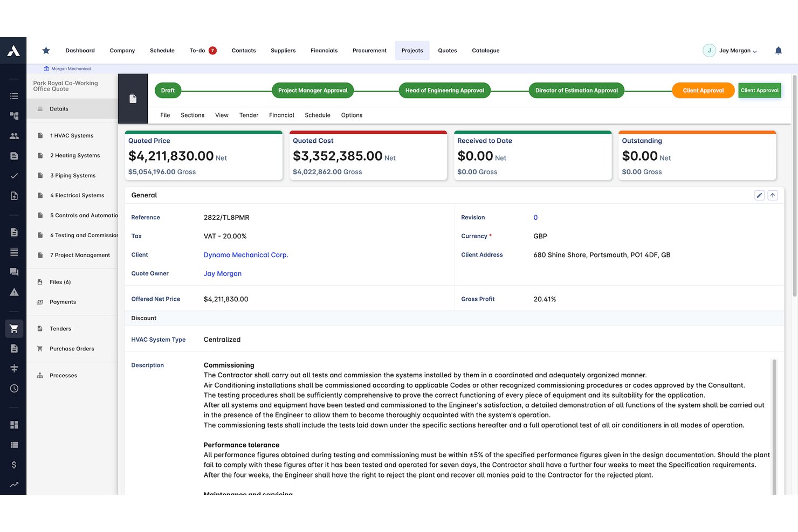Open the File menu
798x532 pixels.
pyautogui.click(x=165, y=115)
